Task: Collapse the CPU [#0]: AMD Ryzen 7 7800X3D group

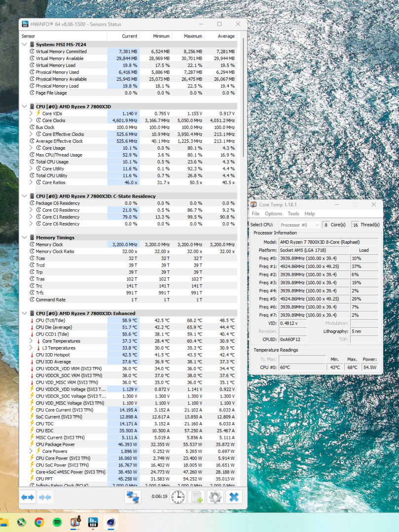Action: coord(25,106)
